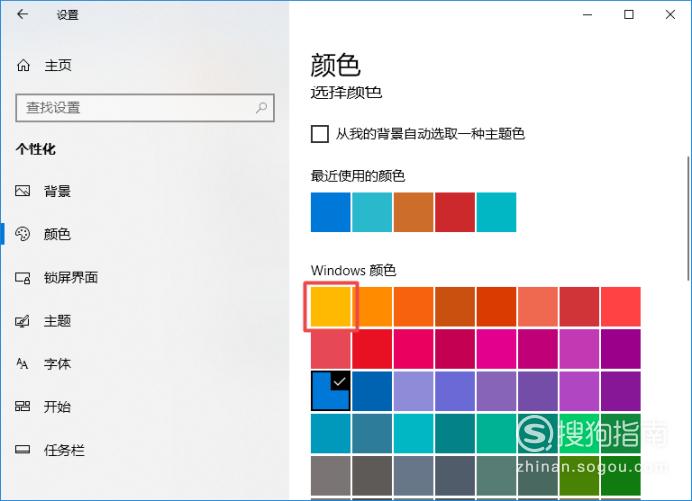Click the 最近使用的颜色 label
The height and width of the screenshot is (501, 692).
358,176
